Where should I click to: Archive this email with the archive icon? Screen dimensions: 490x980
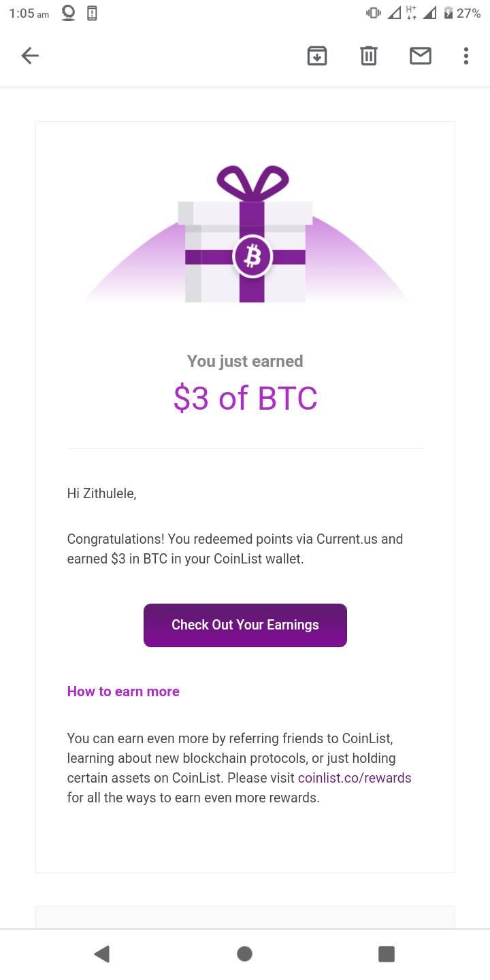coord(317,56)
